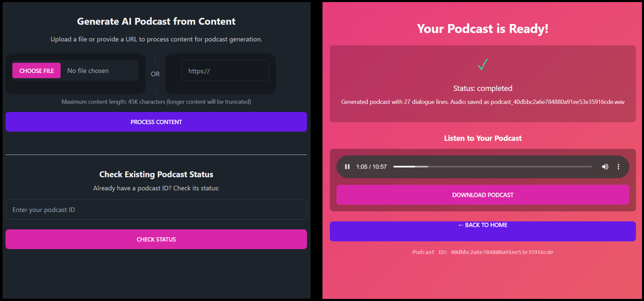The image size is (644, 301).
Task: Click the green completed checkmark icon
Action: (x=482, y=65)
